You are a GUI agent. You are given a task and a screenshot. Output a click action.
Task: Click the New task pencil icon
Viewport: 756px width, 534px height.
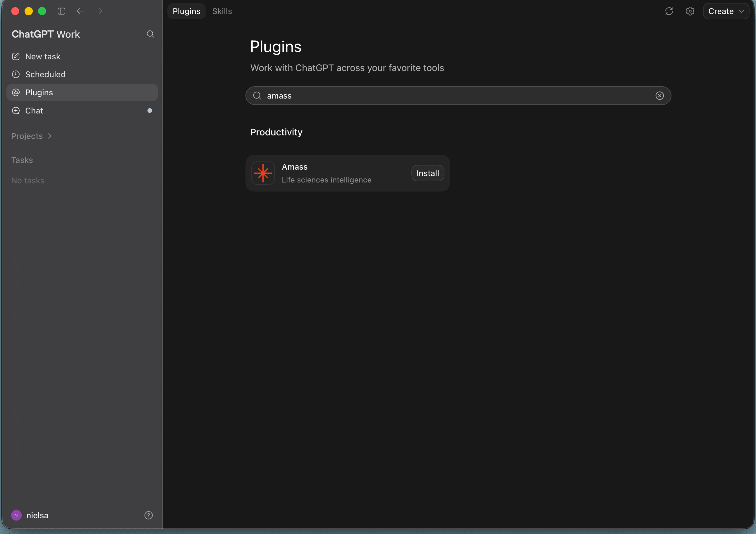pos(16,56)
